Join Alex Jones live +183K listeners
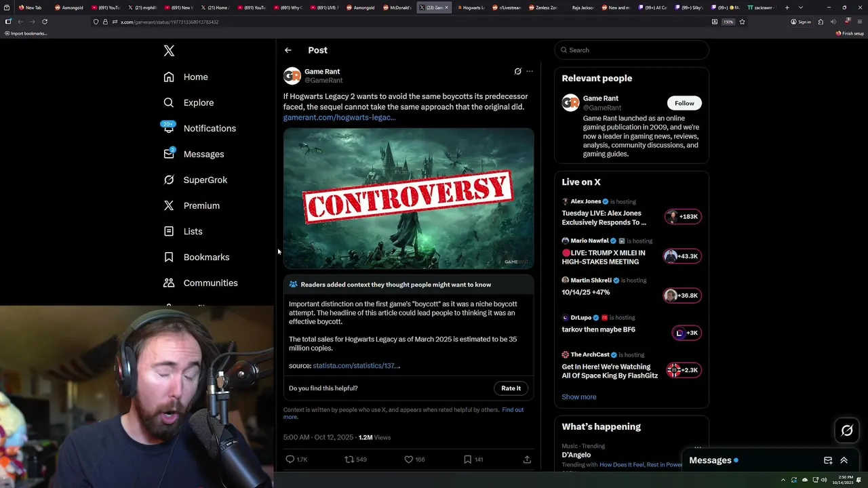Screen dimensions: 868x488 pyautogui.click(x=683, y=217)
